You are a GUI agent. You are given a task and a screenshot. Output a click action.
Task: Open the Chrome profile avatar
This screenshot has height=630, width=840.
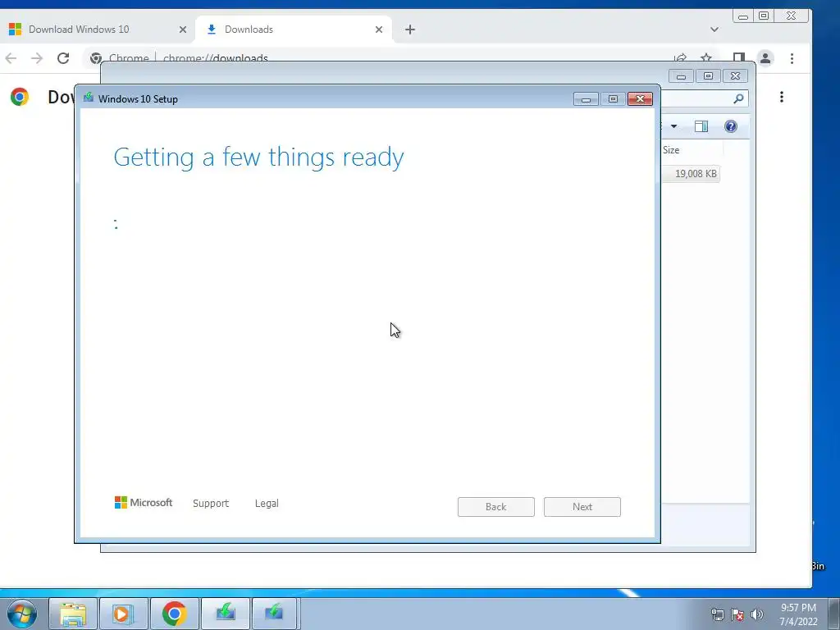point(765,58)
